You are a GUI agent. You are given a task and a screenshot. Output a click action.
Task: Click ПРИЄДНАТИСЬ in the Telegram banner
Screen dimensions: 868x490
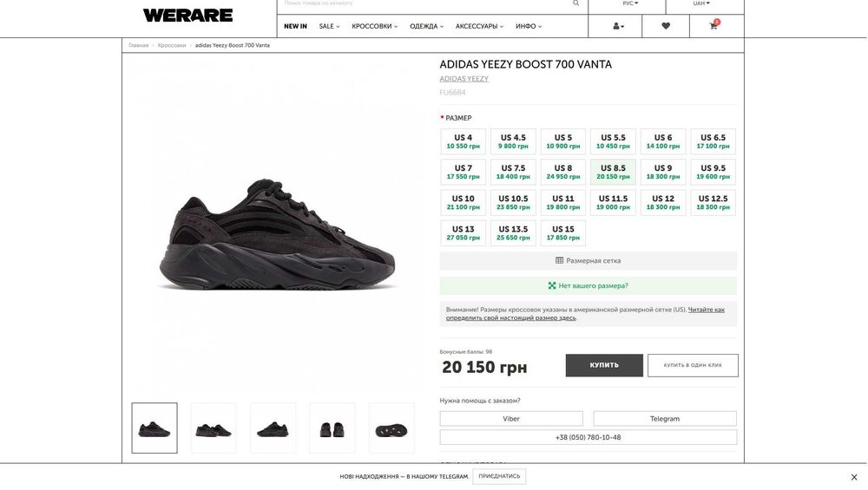tap(499, 476)
